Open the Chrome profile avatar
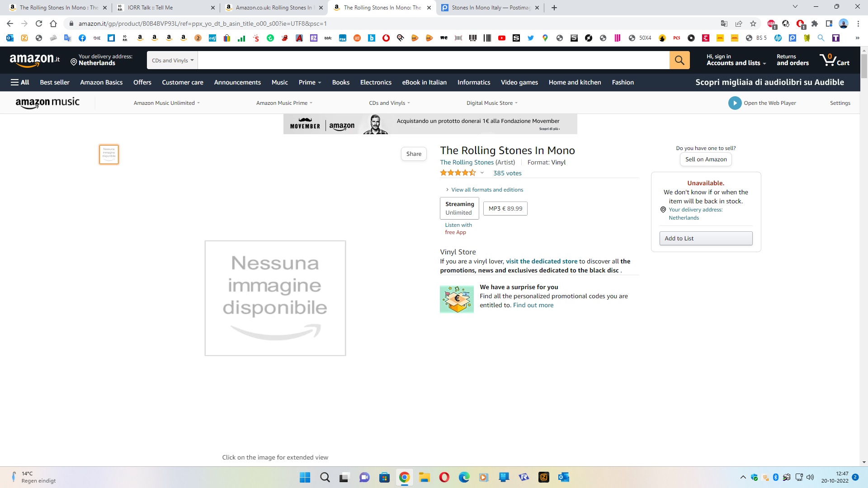 click(x=844, y=23)
